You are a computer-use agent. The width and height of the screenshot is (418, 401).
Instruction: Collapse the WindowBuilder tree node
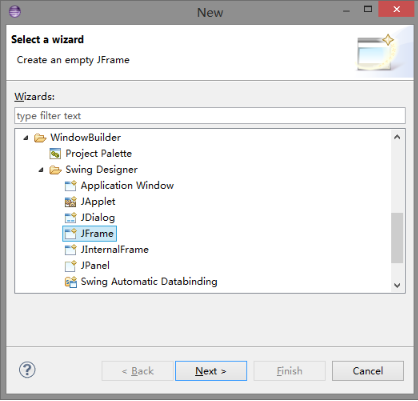(x=26, y=138)
